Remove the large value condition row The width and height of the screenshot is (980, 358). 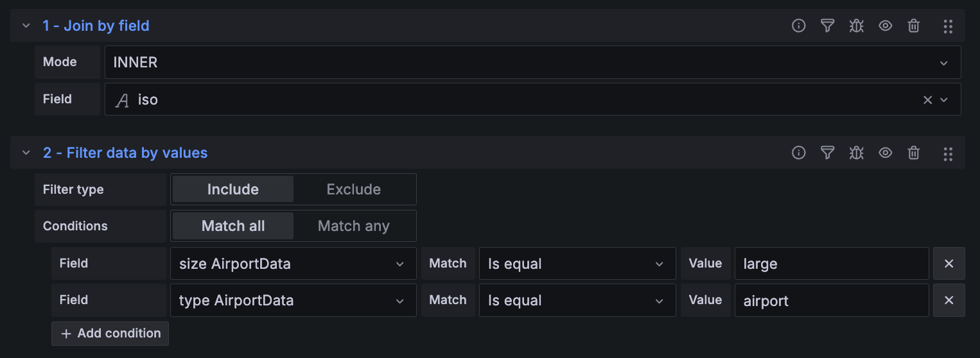tap(949, 264)
